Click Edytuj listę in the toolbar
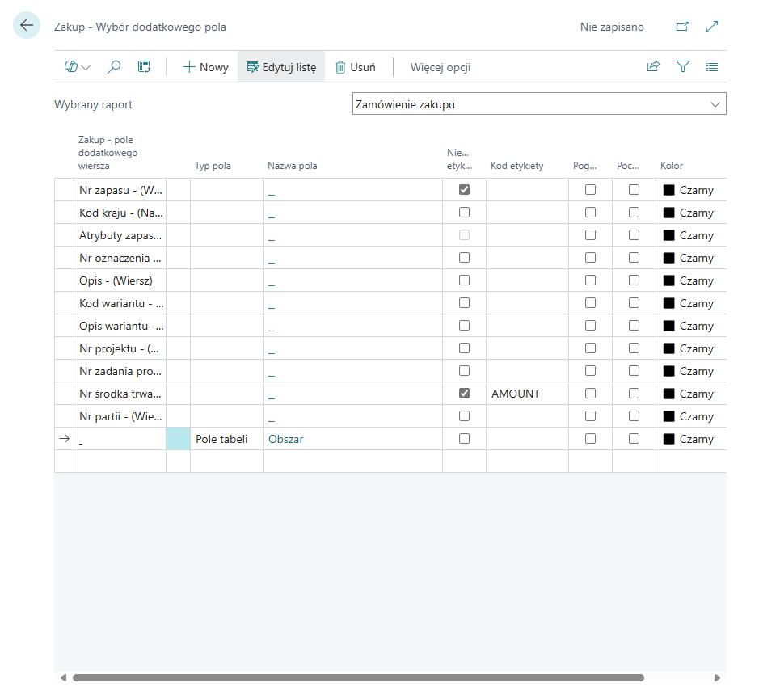Image resolution: width=780 pixels, height=700 pixels. click(281, 67)
